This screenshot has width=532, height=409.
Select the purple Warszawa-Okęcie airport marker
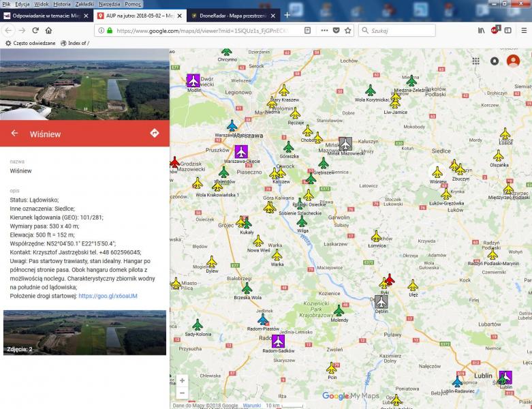click(x=241, y=151)
